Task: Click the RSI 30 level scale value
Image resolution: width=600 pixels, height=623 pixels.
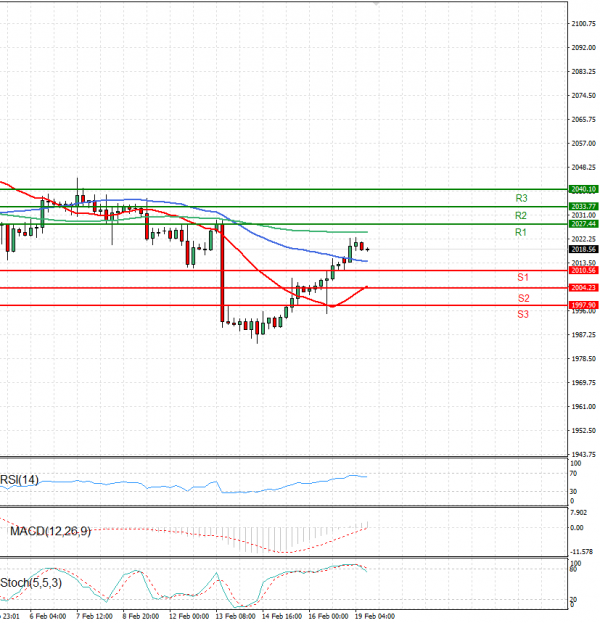Action: [573, 492]
